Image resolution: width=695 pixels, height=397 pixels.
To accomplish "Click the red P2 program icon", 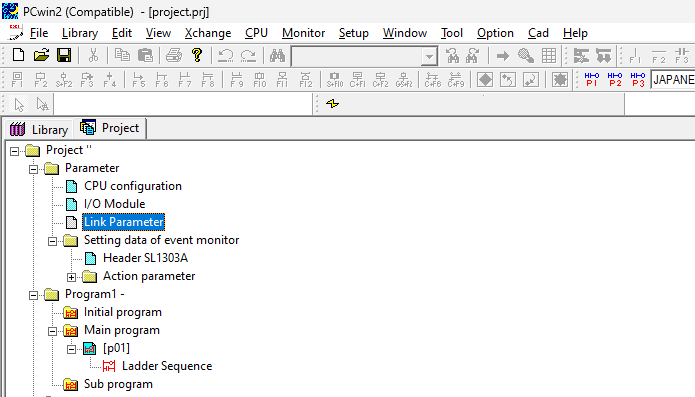I will pyautogui.click(x=615, y=80).
